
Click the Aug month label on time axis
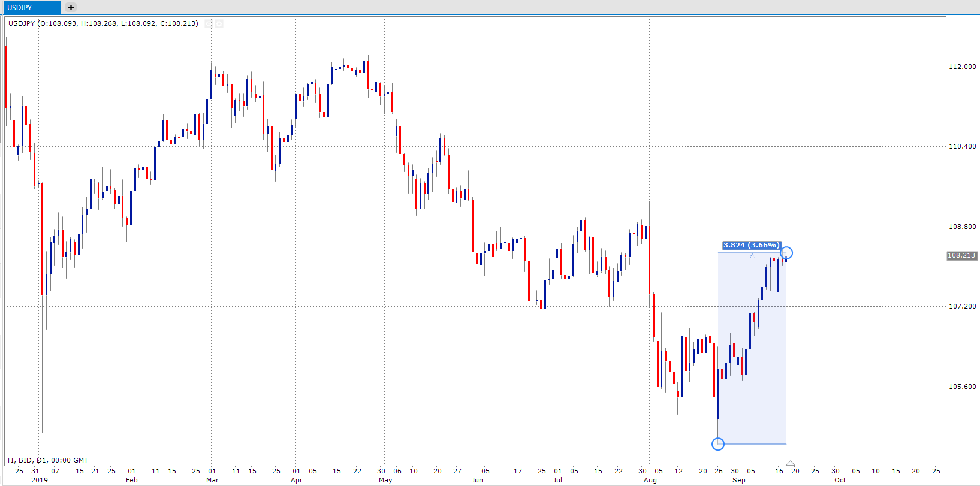click(650, 480)
